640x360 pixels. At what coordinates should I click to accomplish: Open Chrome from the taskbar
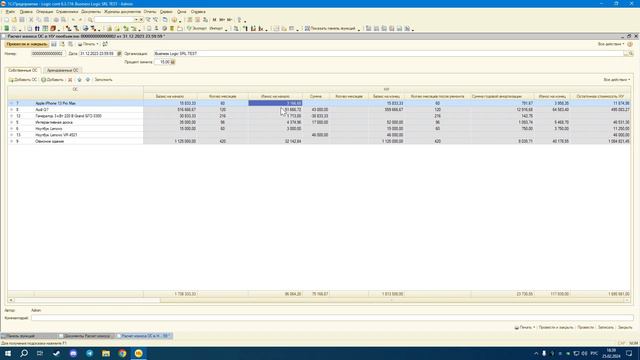coord(122,353)
